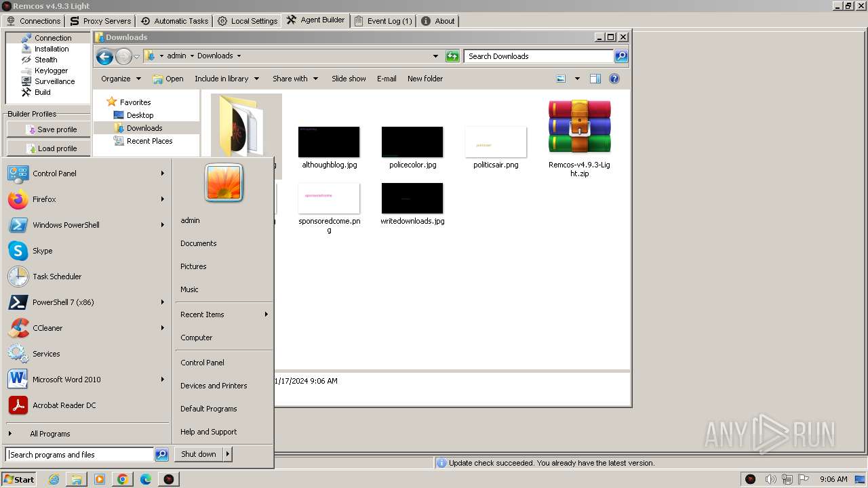
Task: Open Internet Explorer from taskbar
Action: click(54, 479)
